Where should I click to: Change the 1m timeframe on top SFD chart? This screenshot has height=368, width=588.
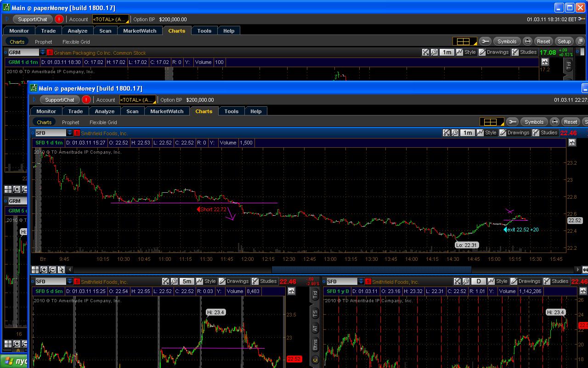point(467,132)
